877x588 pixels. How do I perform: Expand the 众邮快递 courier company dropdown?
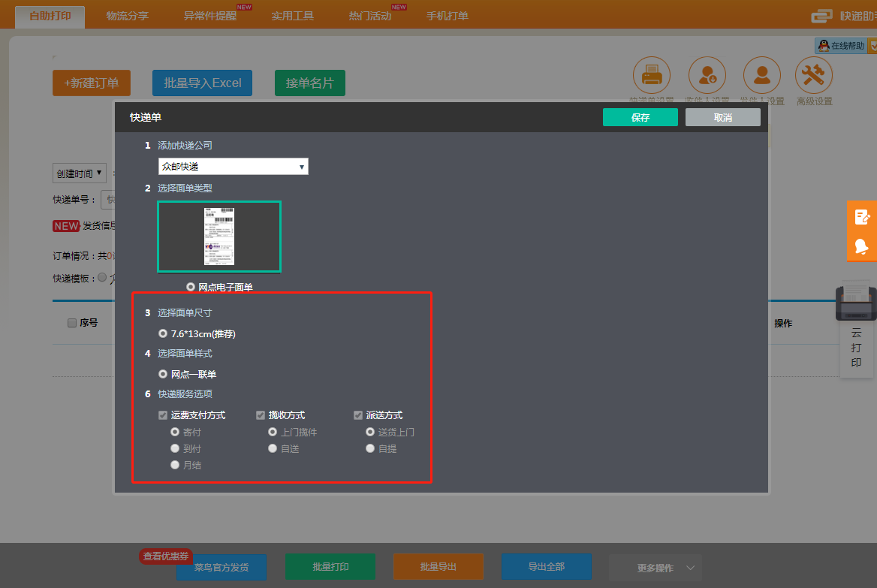click(x=233, y=167)
